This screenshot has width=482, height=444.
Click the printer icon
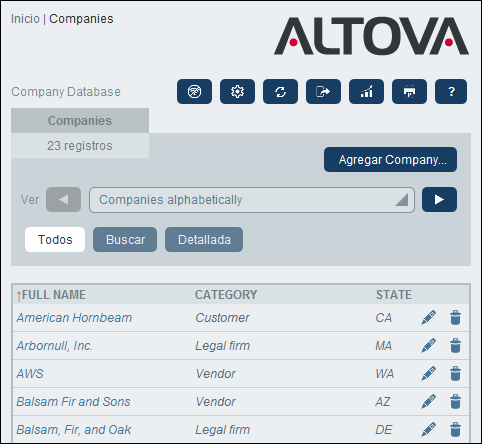pos(409,91)
